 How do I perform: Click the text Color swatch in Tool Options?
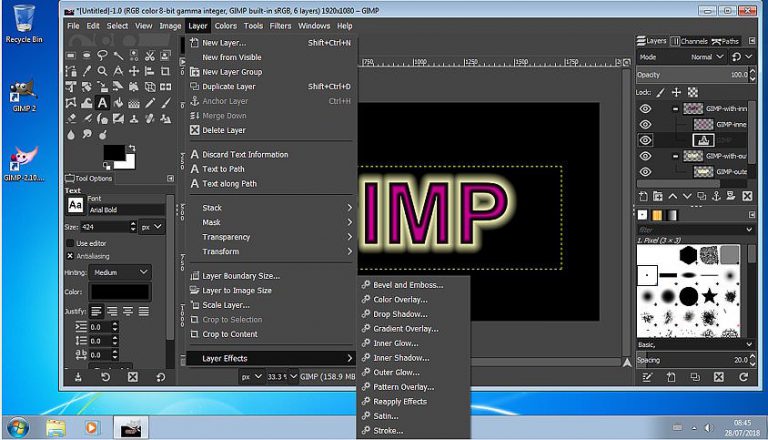pyautogui.click(x=120, y=292)
